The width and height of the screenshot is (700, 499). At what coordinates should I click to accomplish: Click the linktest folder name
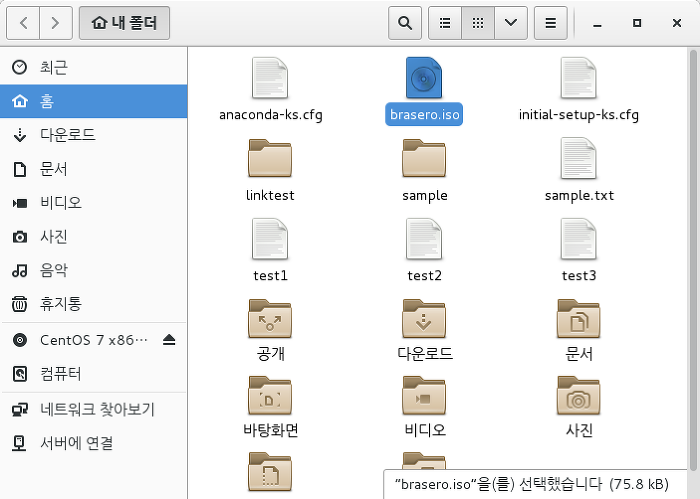(270, 195)
